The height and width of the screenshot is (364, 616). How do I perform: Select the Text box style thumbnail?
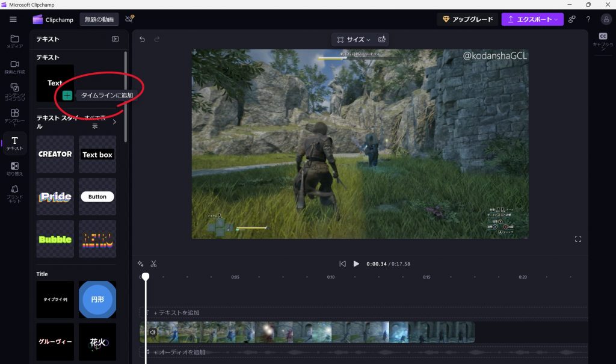(x=97, y=154)
